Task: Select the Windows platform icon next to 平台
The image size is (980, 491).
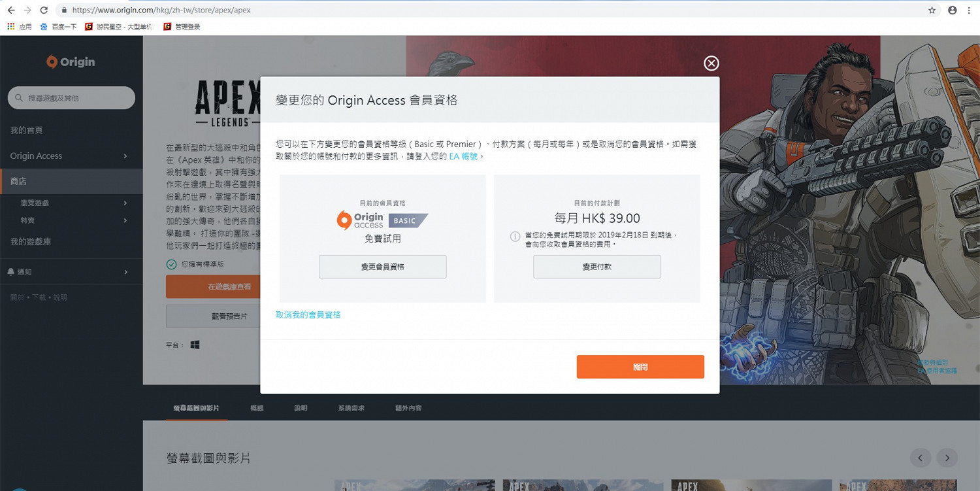Action: pyautogui.click(x=194, y=345)
